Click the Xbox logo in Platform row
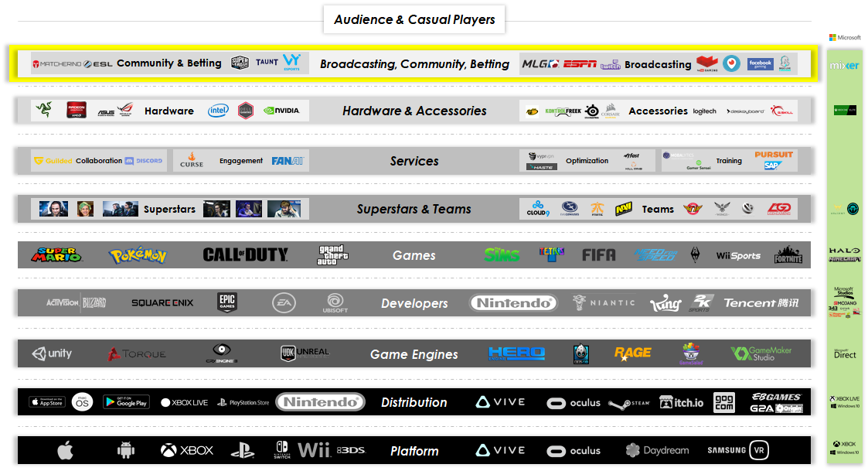 pyautogui.click(x=186, y=450)
